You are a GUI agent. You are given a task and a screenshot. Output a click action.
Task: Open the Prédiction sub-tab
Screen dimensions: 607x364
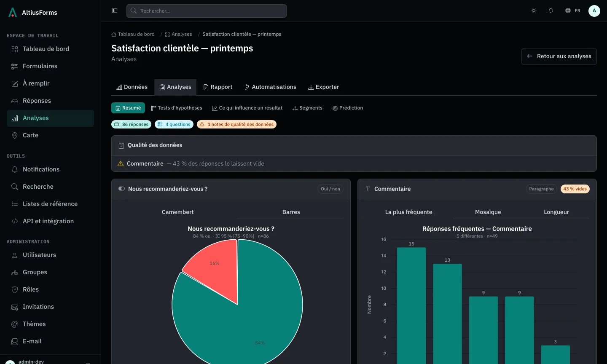[x=348, y=108]
